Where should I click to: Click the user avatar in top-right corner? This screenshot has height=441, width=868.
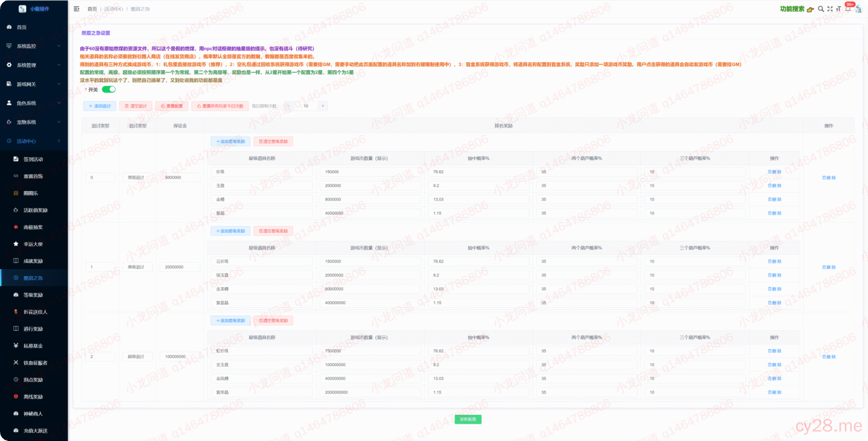pos(858,9)
